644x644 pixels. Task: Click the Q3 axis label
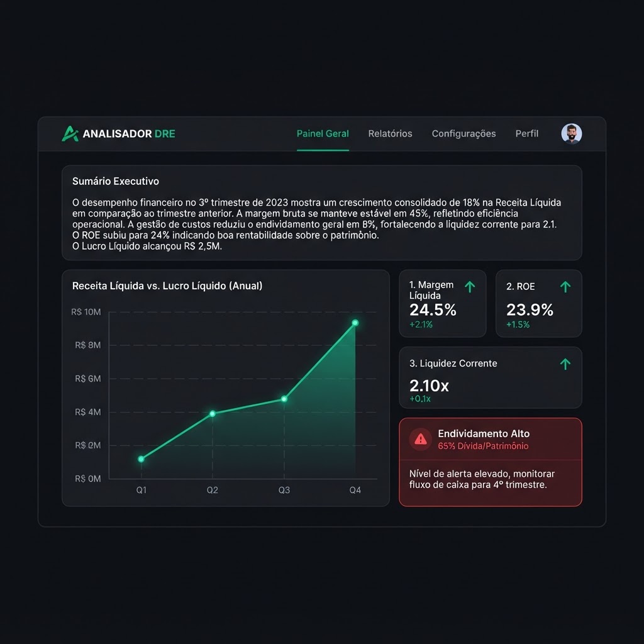click(x=284, y=490)
